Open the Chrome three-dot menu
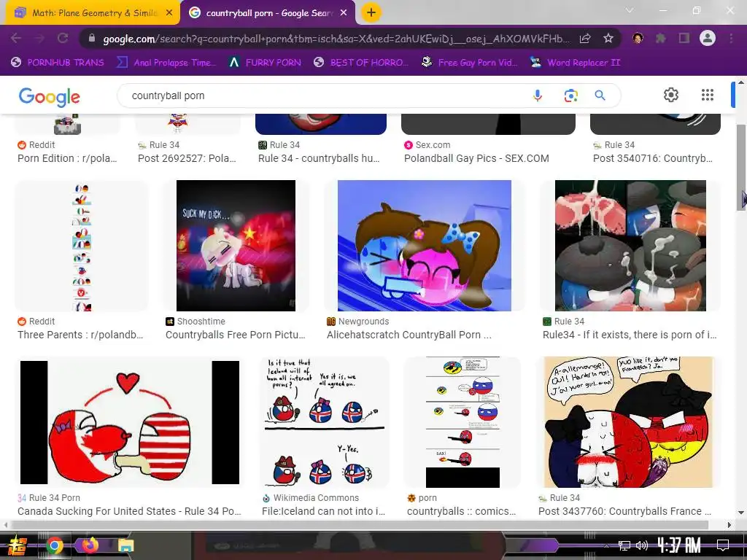Image resolution: width=747 pixels, height=560 pixels. tap(731, 38)
